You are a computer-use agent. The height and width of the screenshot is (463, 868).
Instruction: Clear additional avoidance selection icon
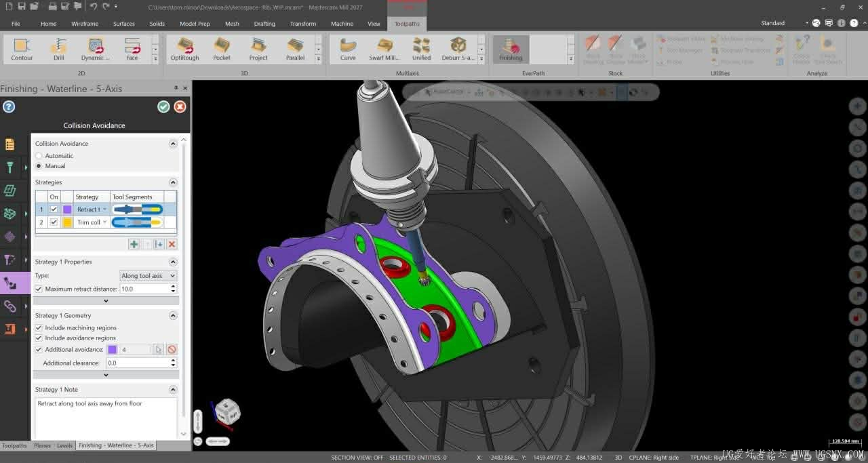[x=172, y=350]
